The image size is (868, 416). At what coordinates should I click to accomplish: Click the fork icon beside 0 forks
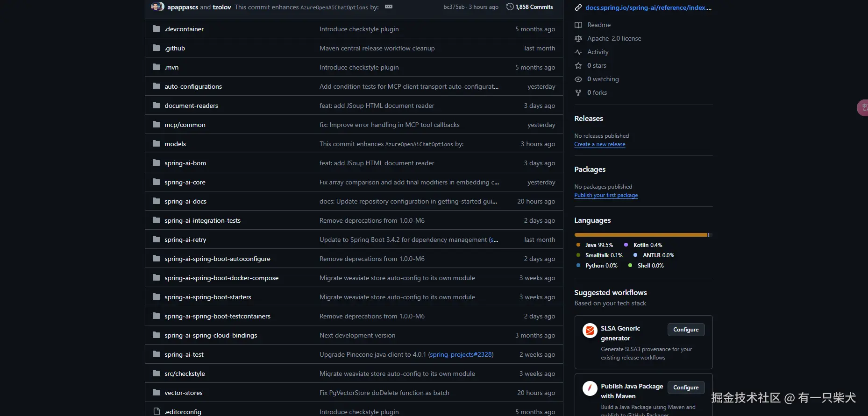[578, 92]
